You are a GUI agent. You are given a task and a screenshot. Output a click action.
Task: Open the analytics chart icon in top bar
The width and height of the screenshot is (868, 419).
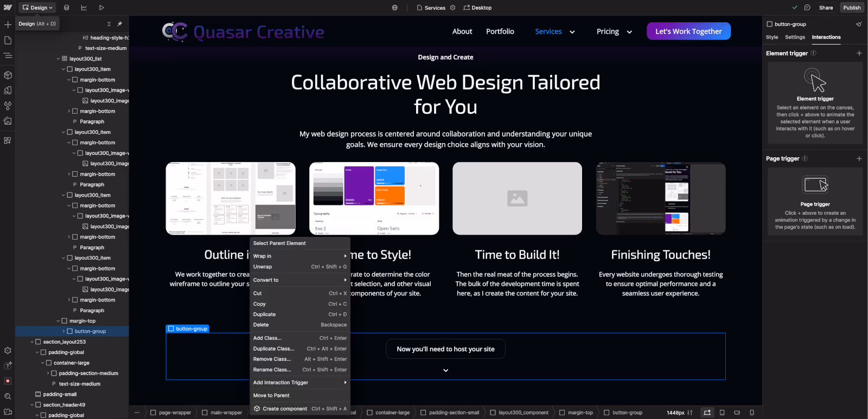(84, 8)
